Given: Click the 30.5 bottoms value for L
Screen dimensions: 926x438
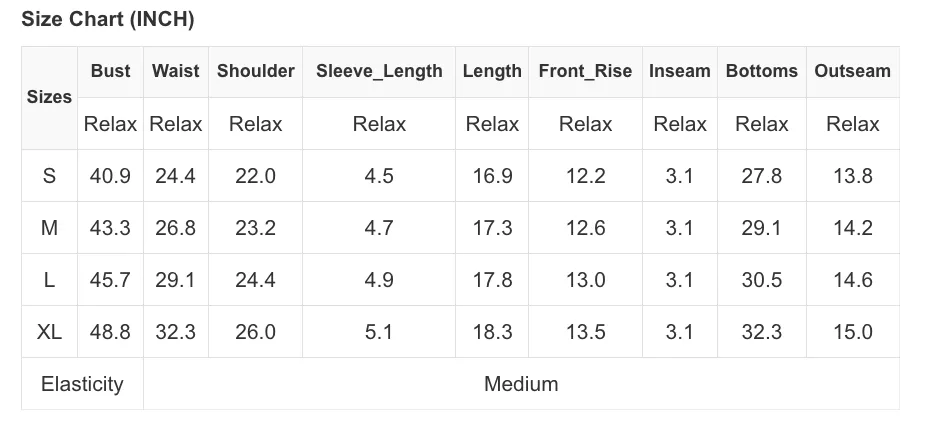Looking at the screenshot, I should coord(761,280).
